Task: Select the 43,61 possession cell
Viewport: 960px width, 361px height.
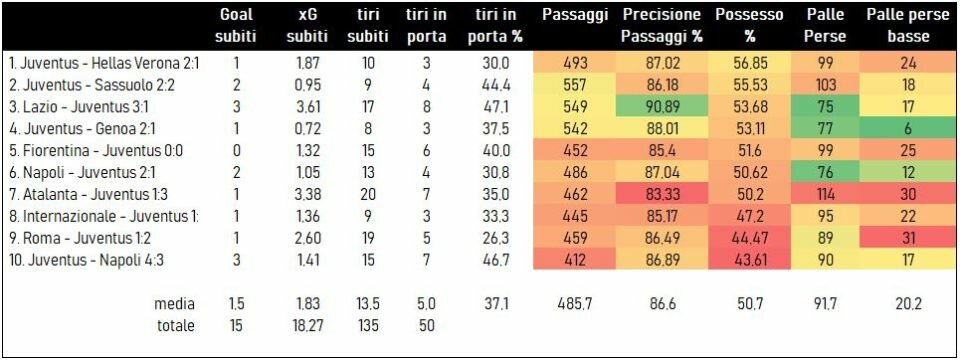Action: tap(749, 259)
